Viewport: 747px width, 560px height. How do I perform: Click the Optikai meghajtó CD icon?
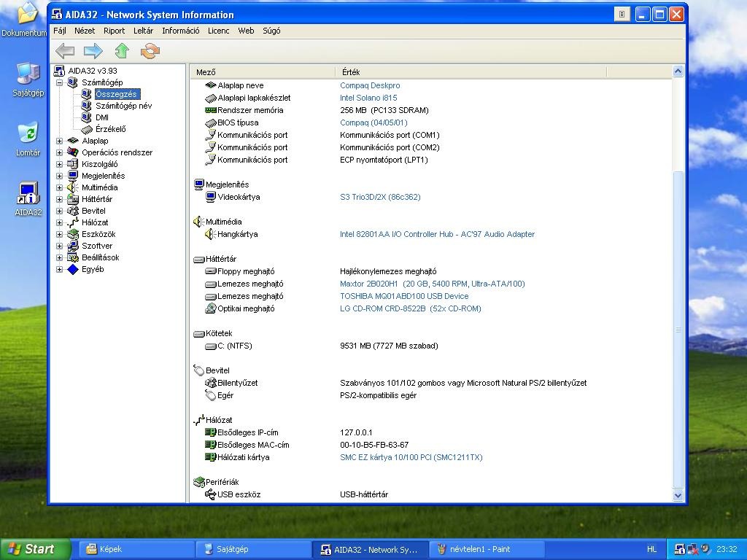[x=211, y=308]
